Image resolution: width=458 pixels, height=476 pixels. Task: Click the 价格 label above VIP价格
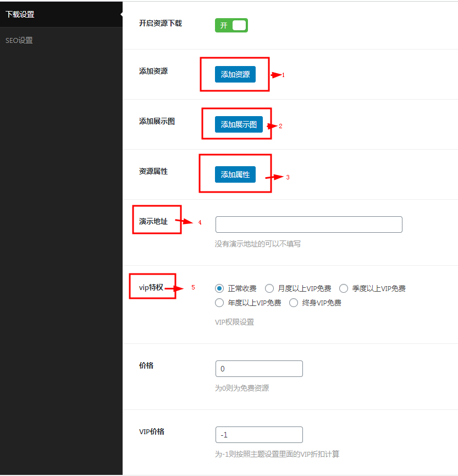pyautogui.click(x=146, y=365)
